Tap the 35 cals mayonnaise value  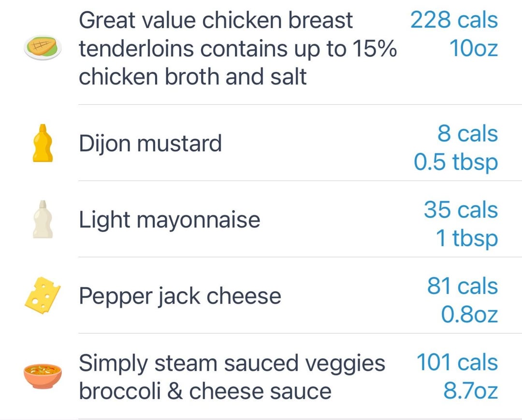click(x=461, y=210)
